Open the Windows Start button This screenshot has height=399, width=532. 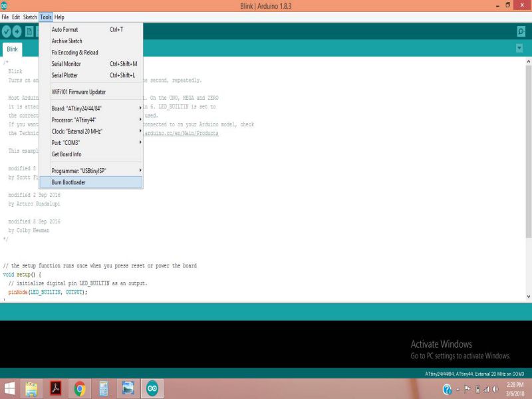tap(9, 389)
